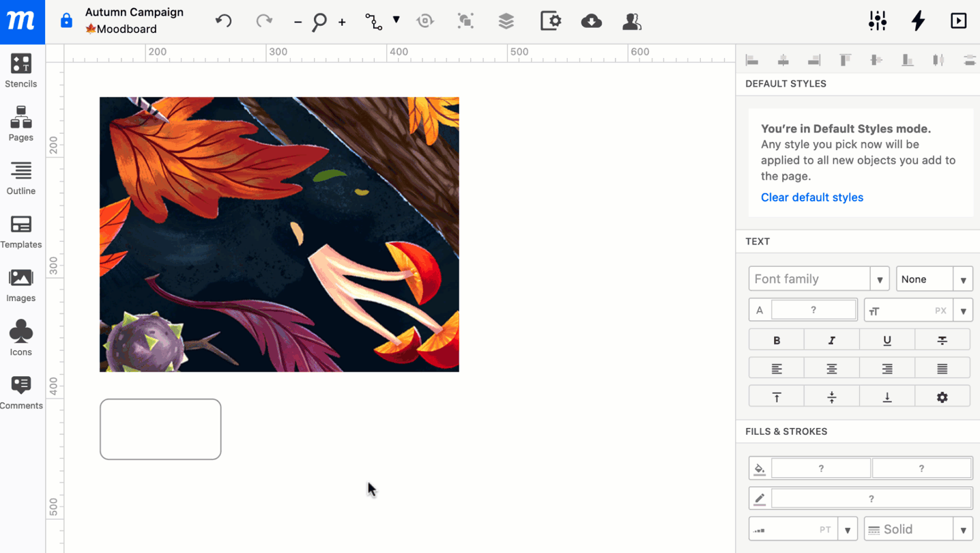Image resolution: width=980 pixels, height=553 pixels.
Task: Open the connector tool dropdown arrow
Action: pos(396,20)
